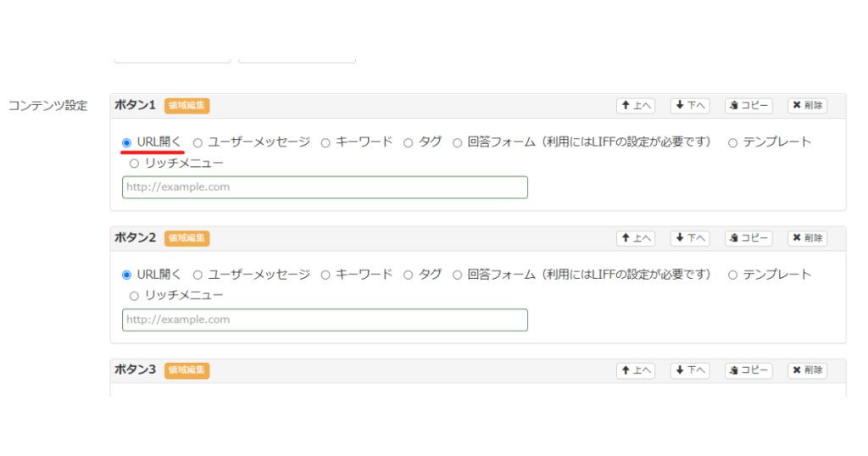This screenshot has width=868, height=456.
Task: Delete ボタン3 with 削除 button
Action: pyautogui.click(x=807, y=370)
